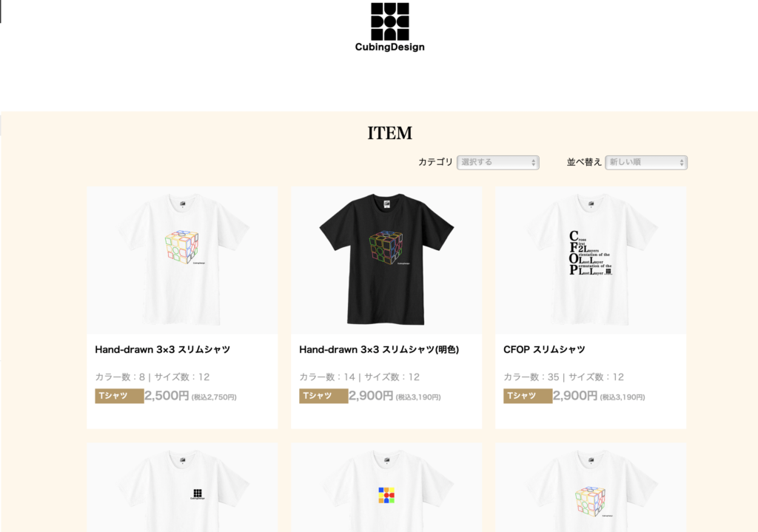Click the CubingDesign logo icon
Image resolution: width=758 pixels, height=532 pixels.
[389, 21]
